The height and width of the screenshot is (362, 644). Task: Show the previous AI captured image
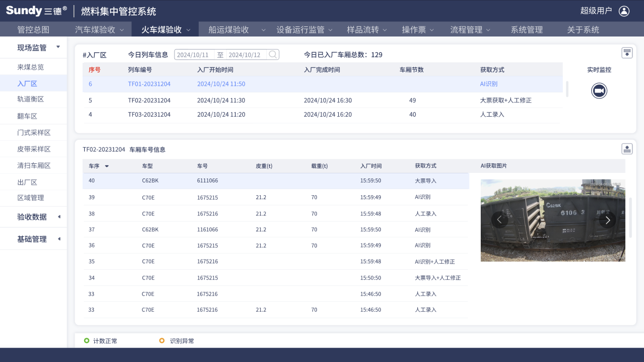tap(499, 219)
